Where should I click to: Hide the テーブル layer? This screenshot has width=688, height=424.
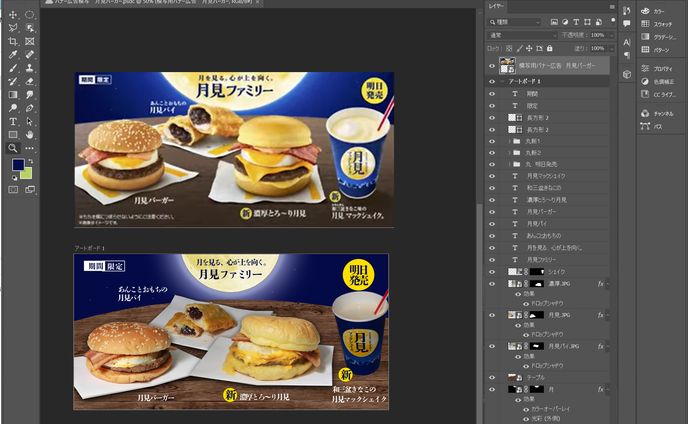(x=492, y=377)
